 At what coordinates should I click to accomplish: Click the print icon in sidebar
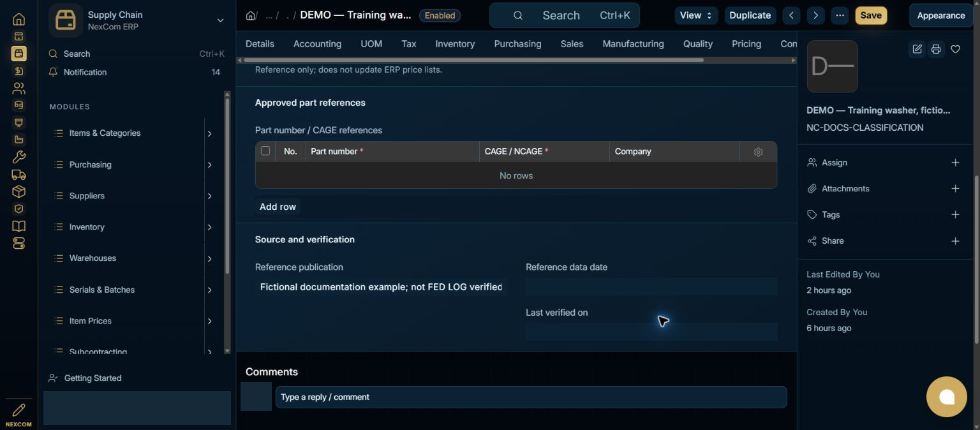936,49
